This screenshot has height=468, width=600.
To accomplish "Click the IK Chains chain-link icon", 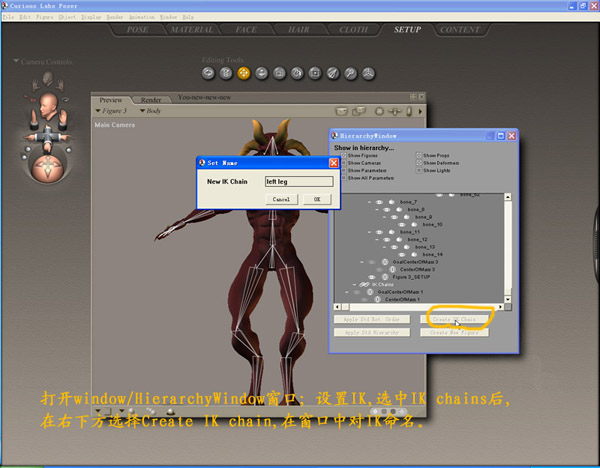I will pyautogui.click(x=365, y=284).
